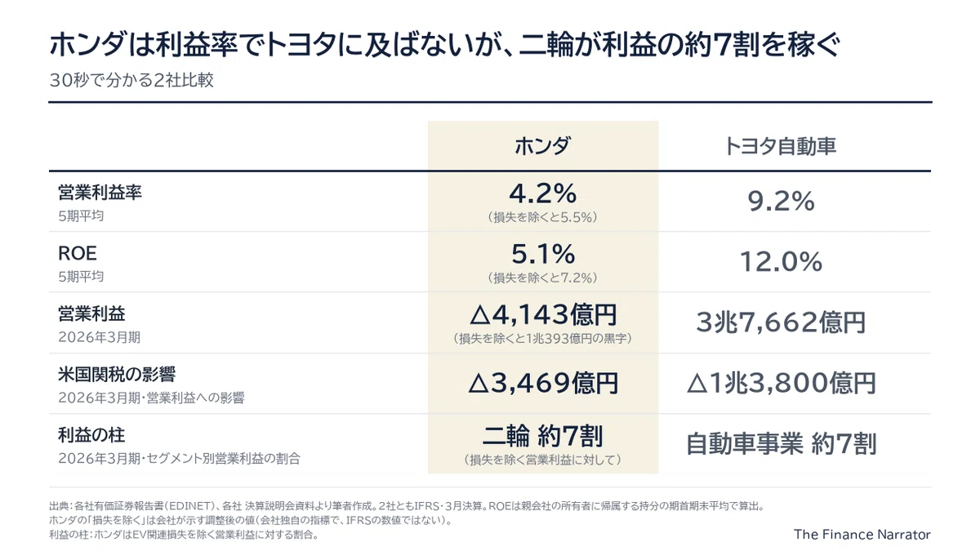This screenshot has width=980, height=551.
Task: Click the 自動車事業 約7割 cell
Action: (x=780, y=443)
